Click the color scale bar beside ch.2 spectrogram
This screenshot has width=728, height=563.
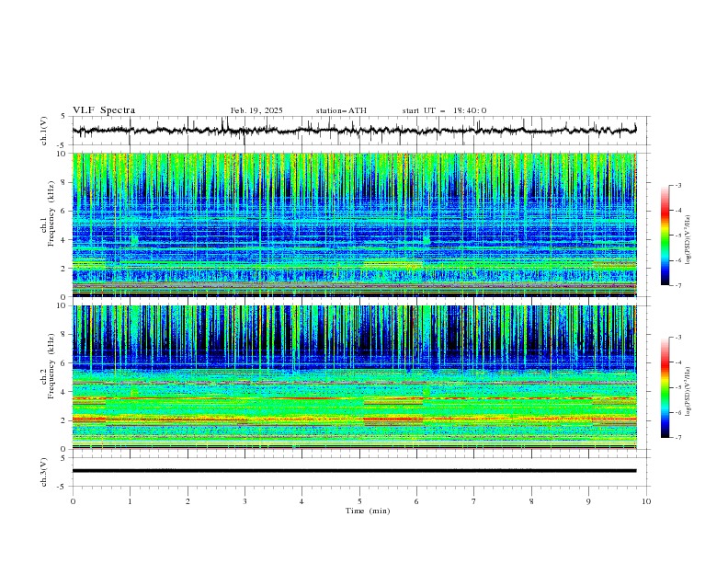665,387
